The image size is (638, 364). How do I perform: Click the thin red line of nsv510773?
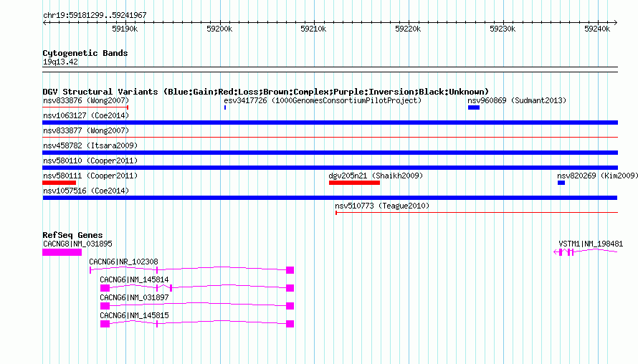pos(477,213)
